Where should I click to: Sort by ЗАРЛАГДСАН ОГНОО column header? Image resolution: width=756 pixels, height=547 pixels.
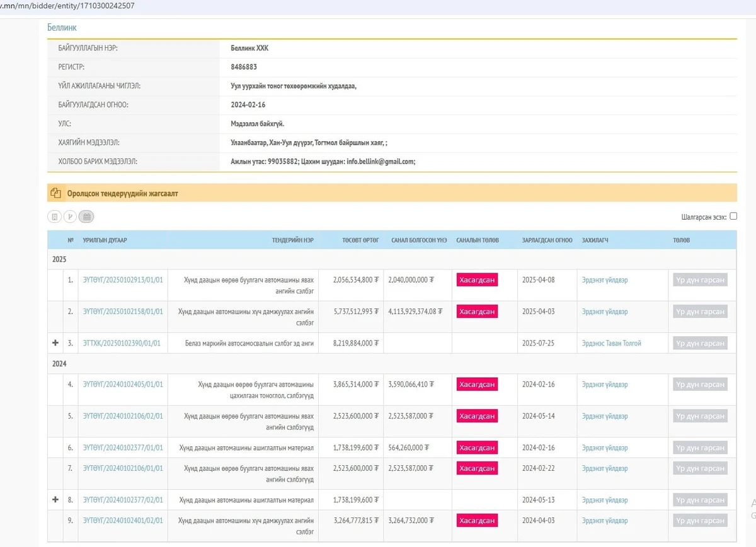pos(547,240)
